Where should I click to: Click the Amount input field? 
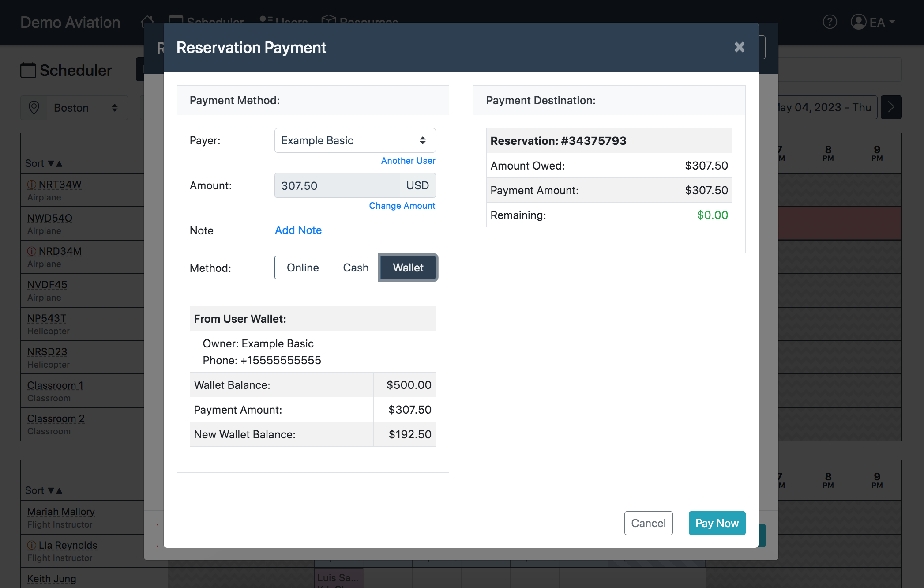click(337, 185)
